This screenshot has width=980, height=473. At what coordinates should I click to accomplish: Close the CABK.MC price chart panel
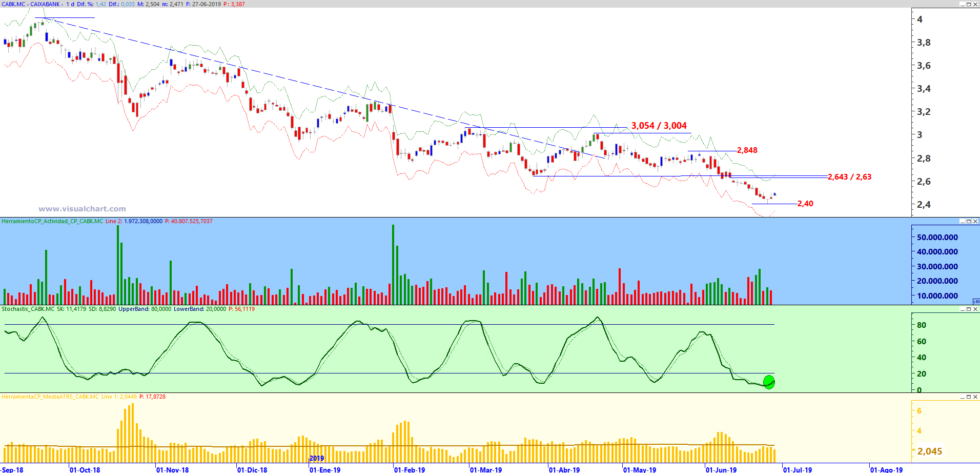pyautogui.click(x=975, y=4)
